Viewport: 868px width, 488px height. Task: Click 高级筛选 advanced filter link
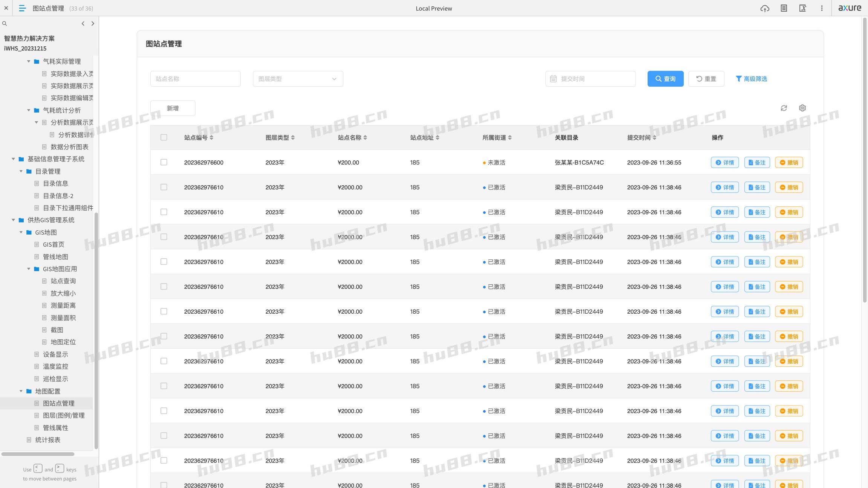click(751, 79)
